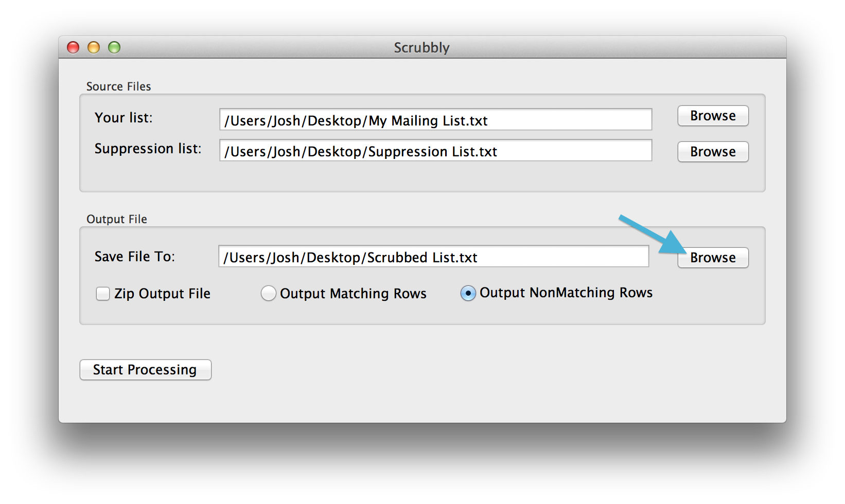Enable the Zip Output File checkbox
This screenshot has height=504, width=845.
coord(103,294)
